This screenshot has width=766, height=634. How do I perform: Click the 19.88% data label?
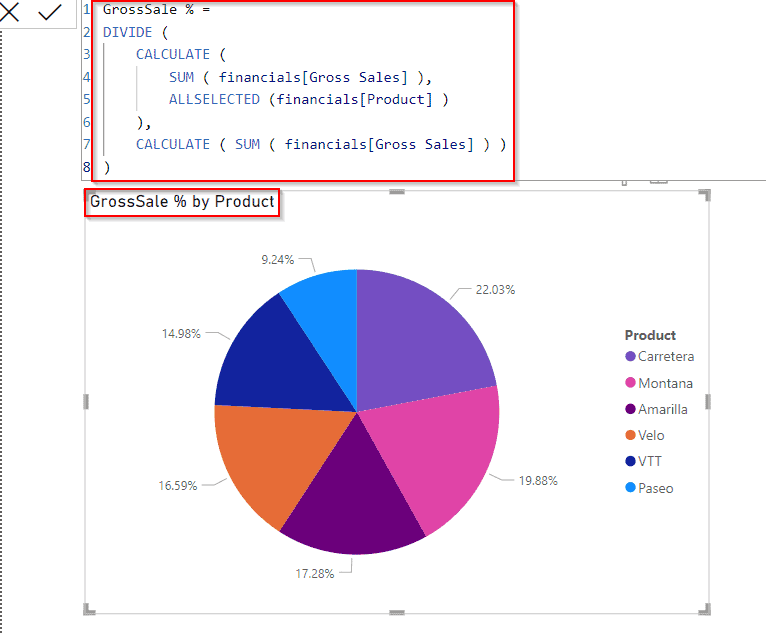tap(538, 481)
